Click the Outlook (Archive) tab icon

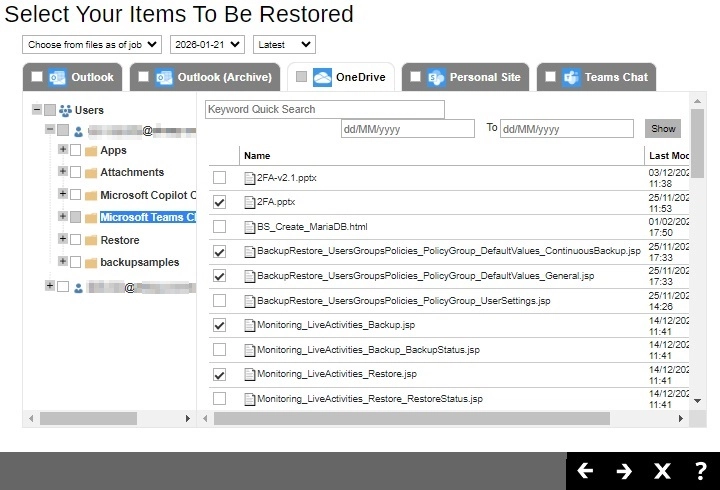tap(164, 77)
